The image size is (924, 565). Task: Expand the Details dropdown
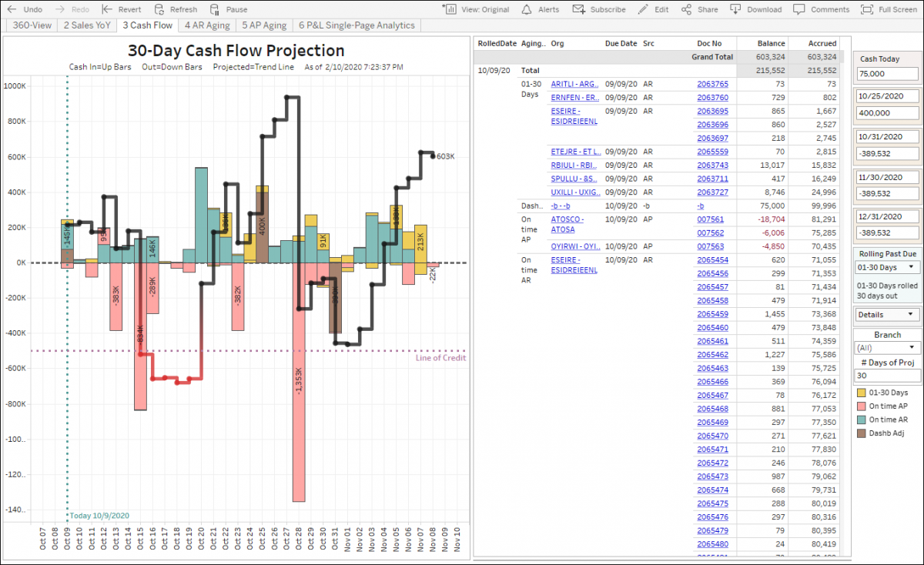pos(886,314)
